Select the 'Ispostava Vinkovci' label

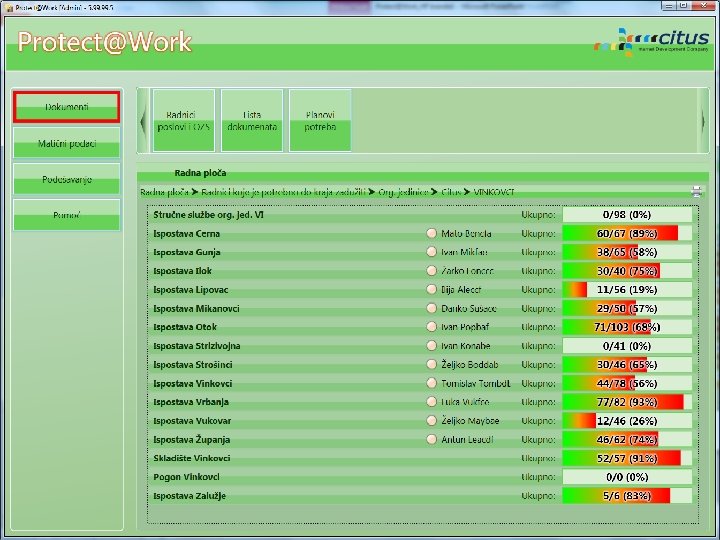(192, 383)
